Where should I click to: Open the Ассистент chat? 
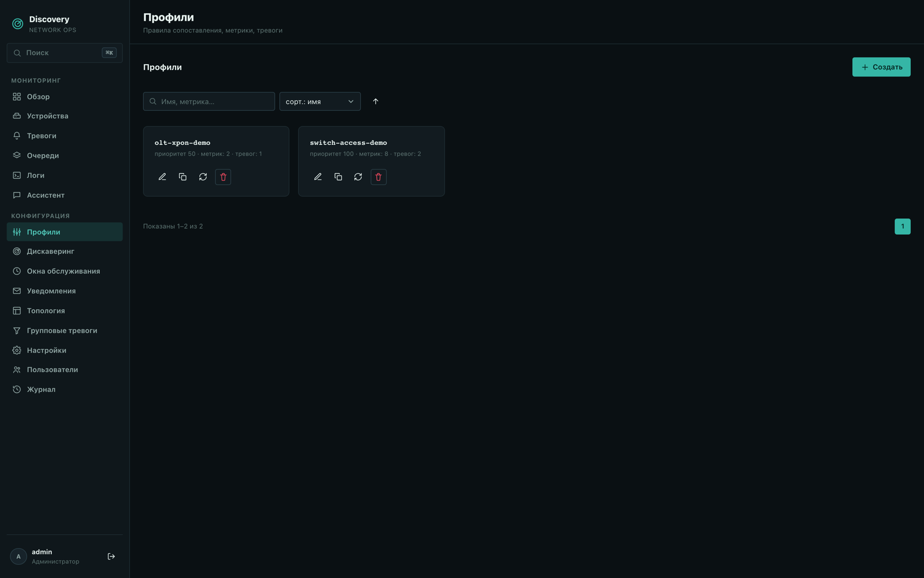pos(65,195)
